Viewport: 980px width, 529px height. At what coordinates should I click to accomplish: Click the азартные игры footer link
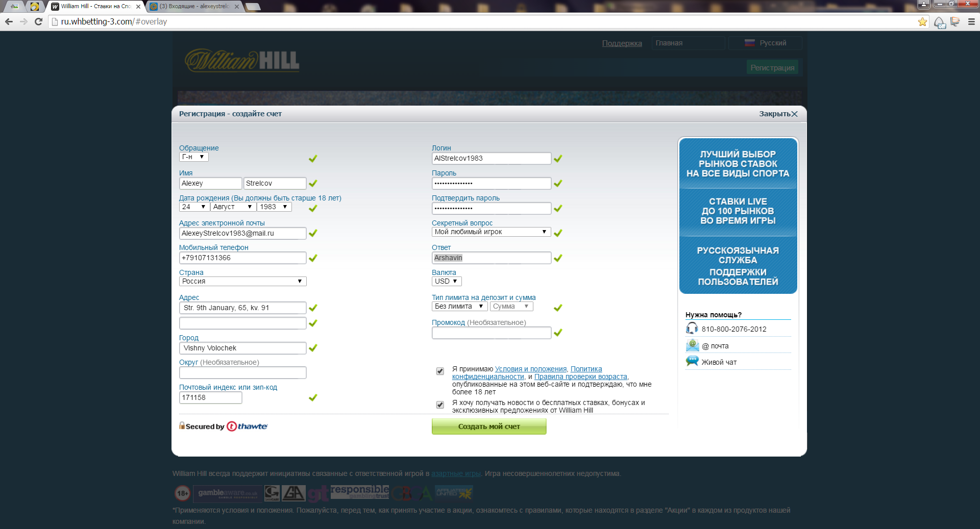point(456,473)
